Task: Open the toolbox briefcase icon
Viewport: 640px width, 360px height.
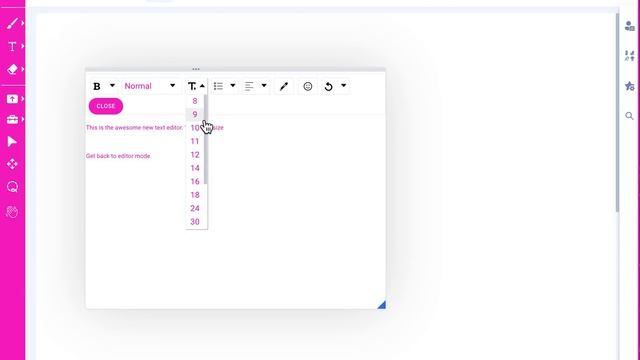Action: (x=12, y=119)
